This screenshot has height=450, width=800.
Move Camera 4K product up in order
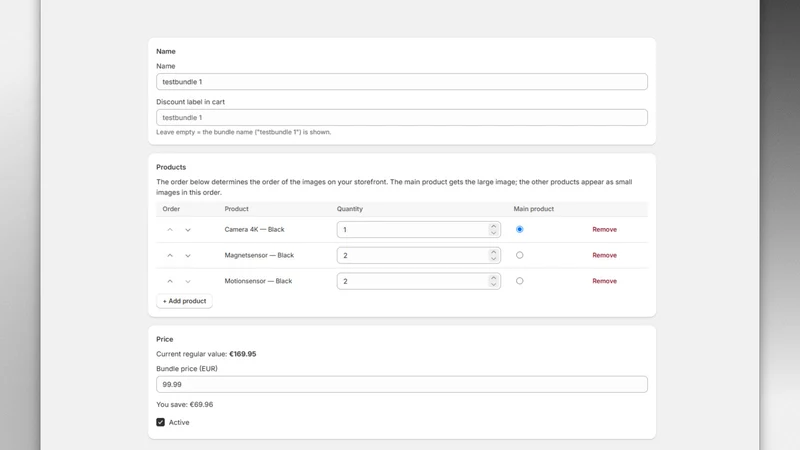(x=170, y=230)
